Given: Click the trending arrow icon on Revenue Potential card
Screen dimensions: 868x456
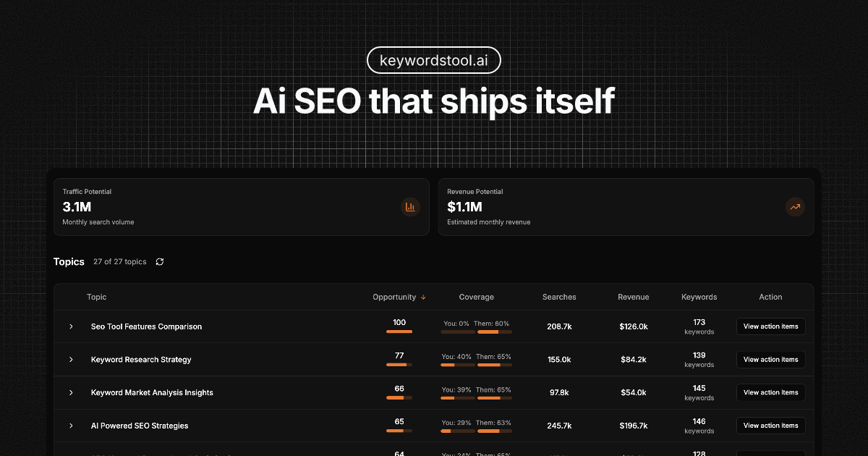Looking at the screenshot, I should (795, 207).
